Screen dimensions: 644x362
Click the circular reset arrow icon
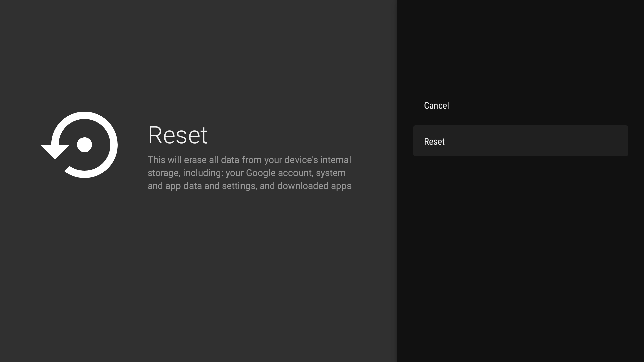click(79, 145)
